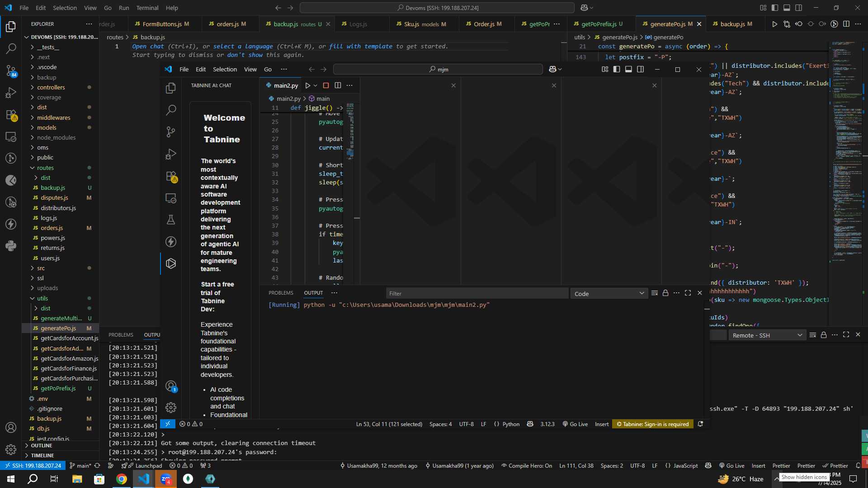This screenshot has height=488, width=868.
Task: Open Manage gear in Devoms activity bar
Action: click(11, 449)
